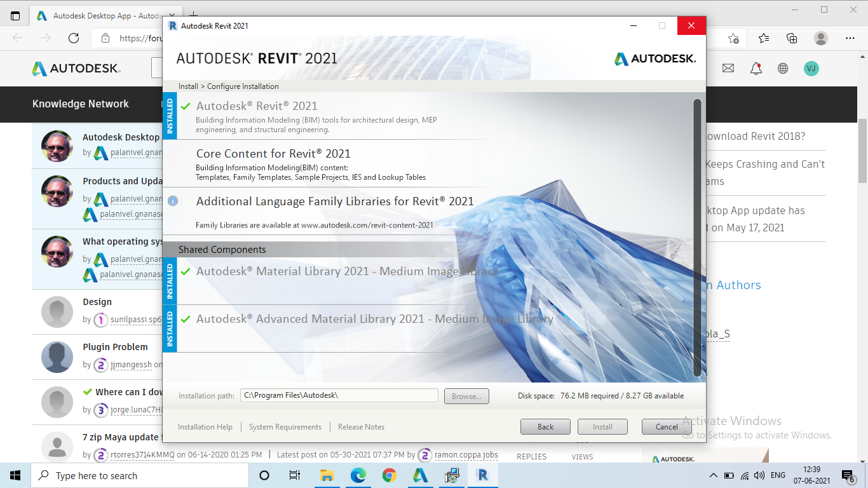Image resolution: width=868 pixels, height=488 pixels.
Task: Click the 'Install > Configure Installation' breadcrumb
Action: click(x=229, y=86)
